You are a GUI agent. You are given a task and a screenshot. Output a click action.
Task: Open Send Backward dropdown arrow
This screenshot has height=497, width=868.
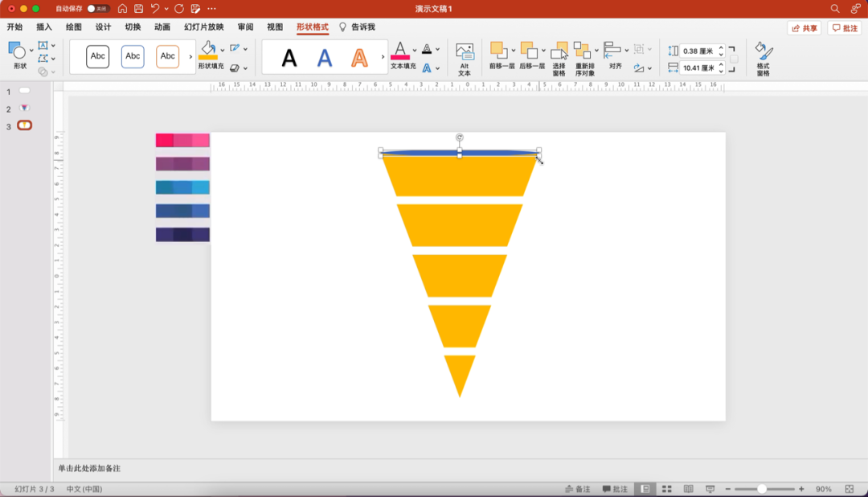543,51
